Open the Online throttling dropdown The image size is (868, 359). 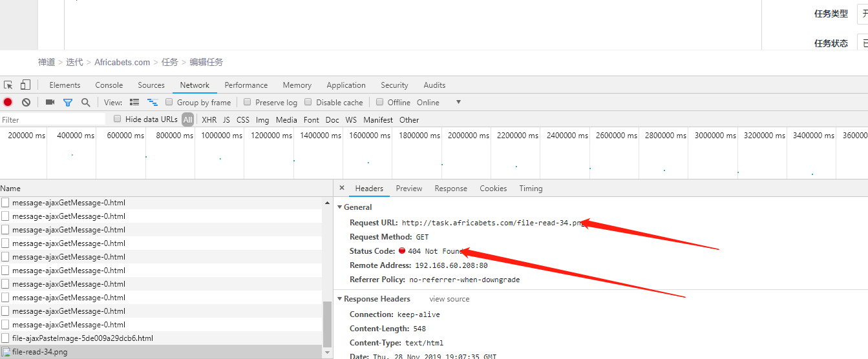click(458, 102)
